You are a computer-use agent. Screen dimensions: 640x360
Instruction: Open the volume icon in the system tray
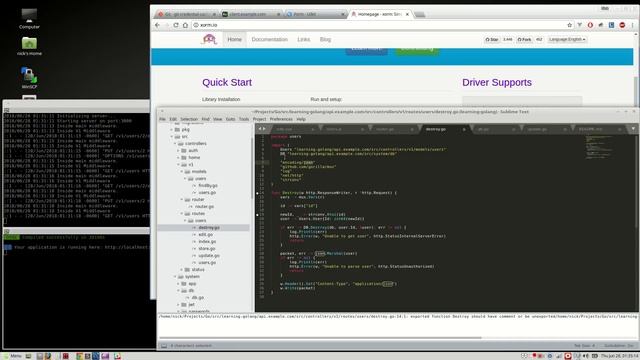[x=586, y=356]
